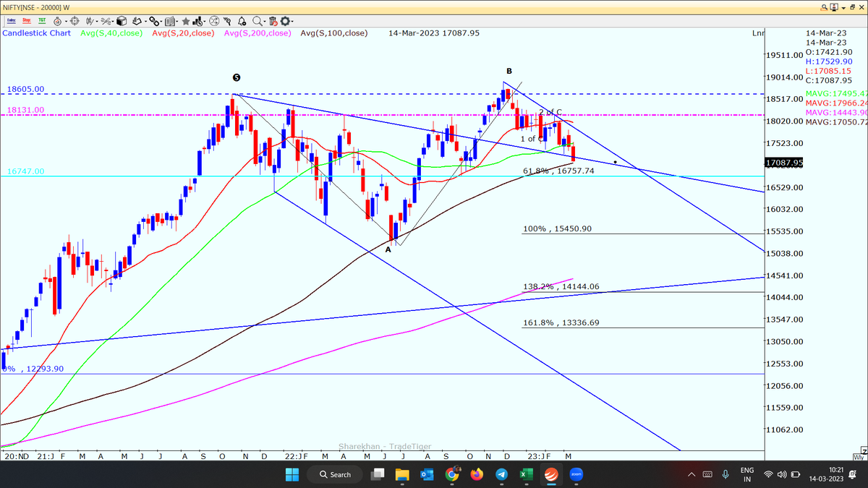The image size is (868, 488).
Task: Show hidden system tray icons chevron
Action: pyautogui.click(x=692, y=474)
